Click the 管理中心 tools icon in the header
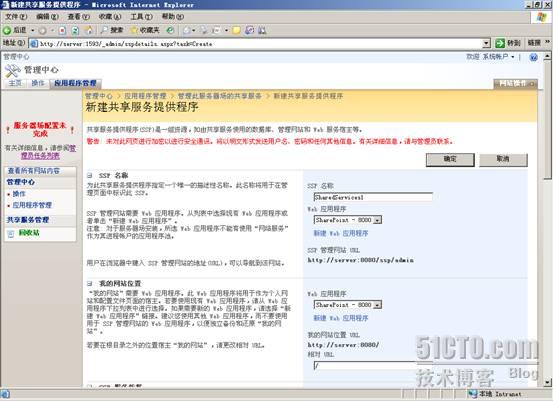This screenshot has width=553, height=401. [x=13, y=71]
